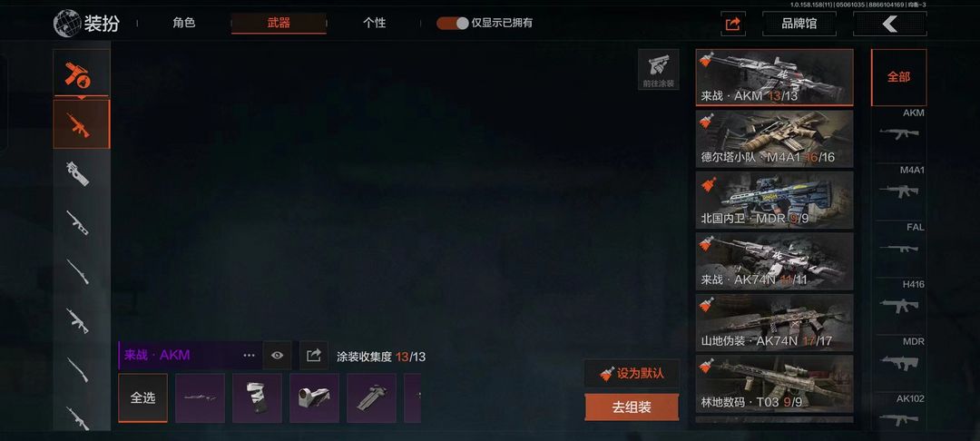This screenshot has width=980, height=441.
Task: Filter skins by M4A1 weapon
Action: coord(898,186)
